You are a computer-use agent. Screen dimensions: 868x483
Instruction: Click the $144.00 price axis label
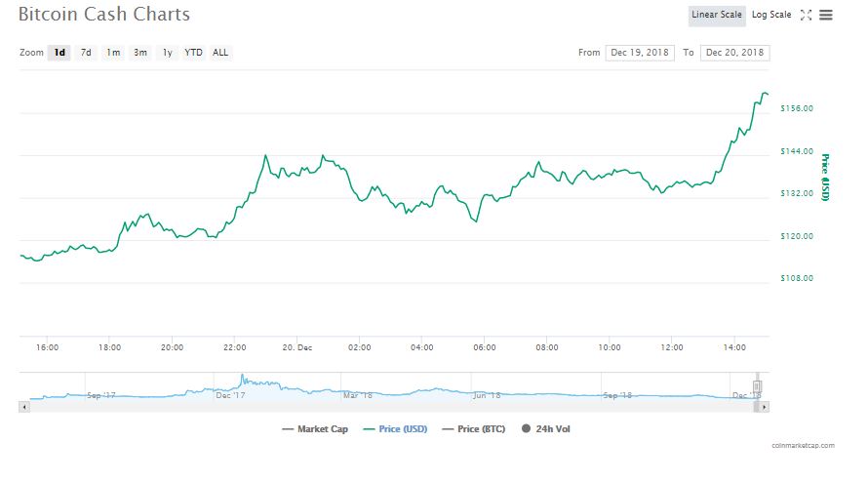tap(797, 151)
